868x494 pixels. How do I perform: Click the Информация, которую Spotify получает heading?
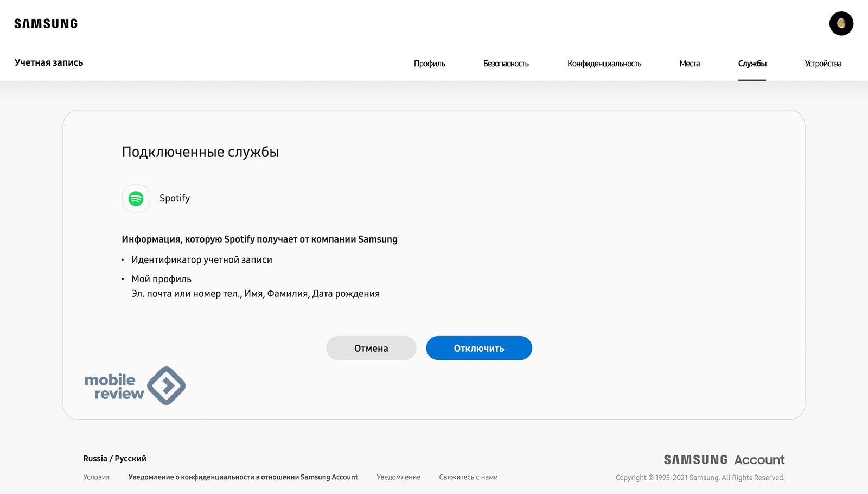point(259,239)
